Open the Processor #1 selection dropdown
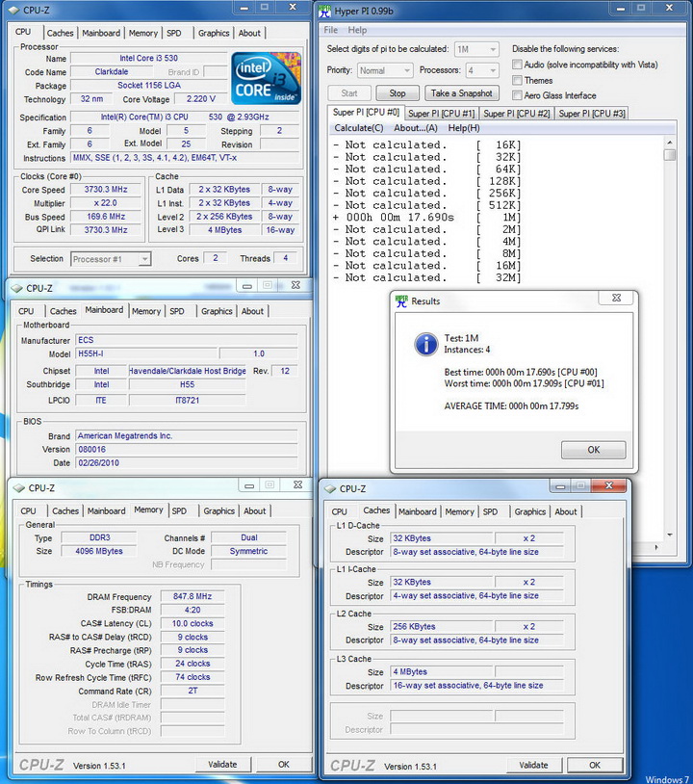This screenshot has height=784, width=693. [111, 259]
